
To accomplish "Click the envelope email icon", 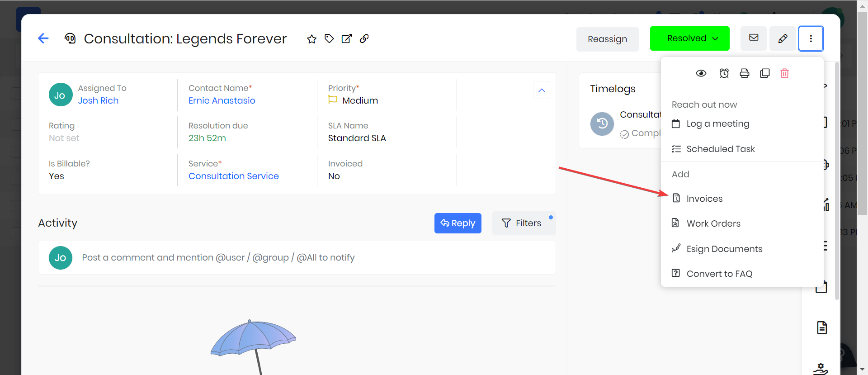I will pyautogui.click(x=754, y=38).
